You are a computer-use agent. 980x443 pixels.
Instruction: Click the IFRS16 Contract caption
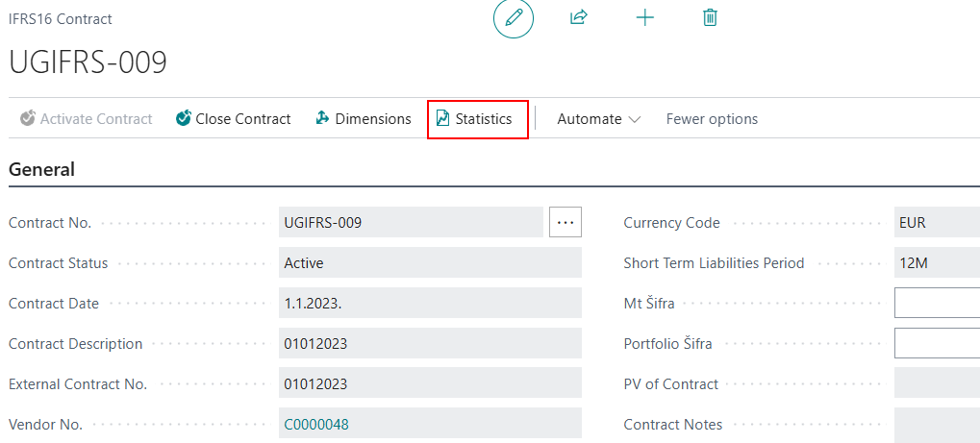click(60, 19)
